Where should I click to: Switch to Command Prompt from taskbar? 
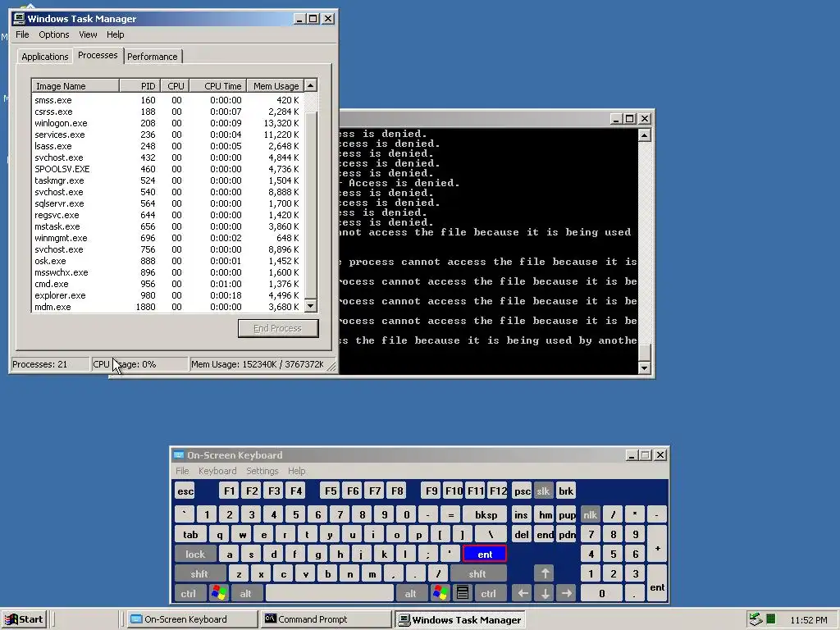point(326,619)
